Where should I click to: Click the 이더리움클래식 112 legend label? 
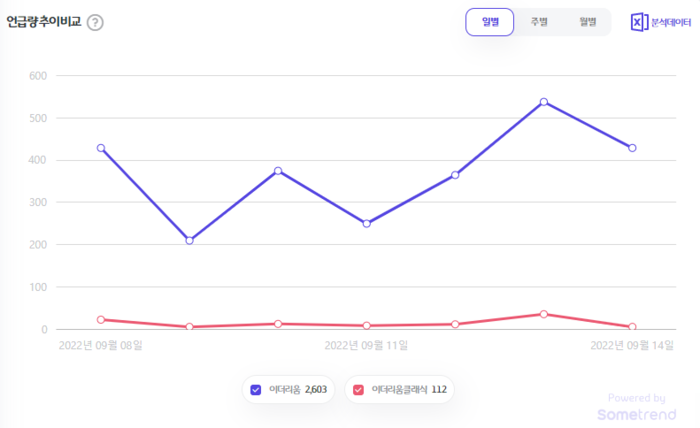tap(408, 389)
